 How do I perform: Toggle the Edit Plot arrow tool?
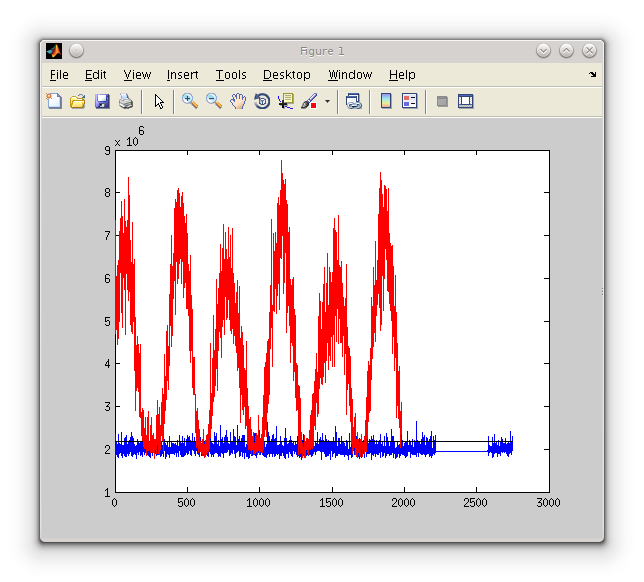pyautogui.click(x=159, y=101)
